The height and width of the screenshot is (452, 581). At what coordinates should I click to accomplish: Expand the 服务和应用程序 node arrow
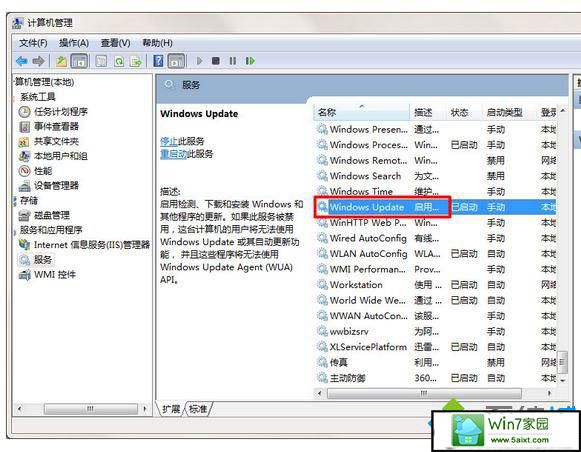click(15, 231)
